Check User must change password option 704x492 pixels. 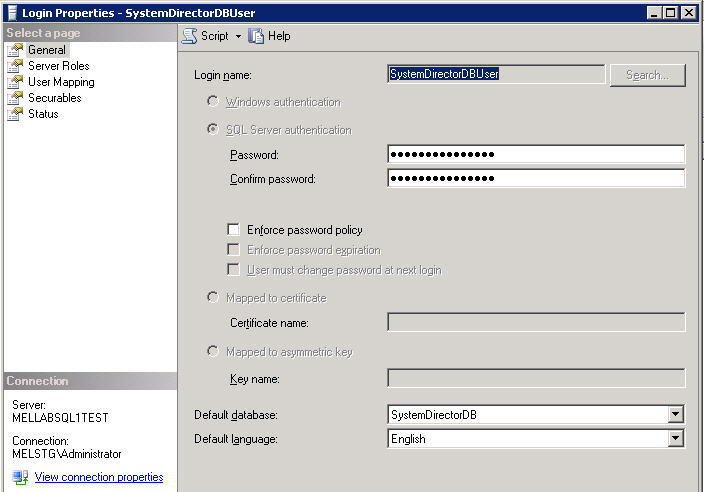pyautogui.click(x=234, y=270)
